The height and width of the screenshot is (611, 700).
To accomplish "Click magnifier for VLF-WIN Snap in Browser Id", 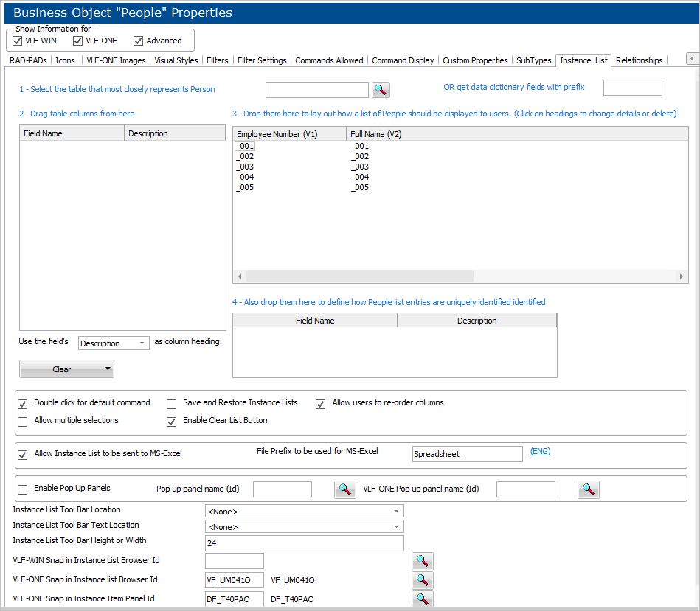I will pyautogui.click(x=422, y=562).
